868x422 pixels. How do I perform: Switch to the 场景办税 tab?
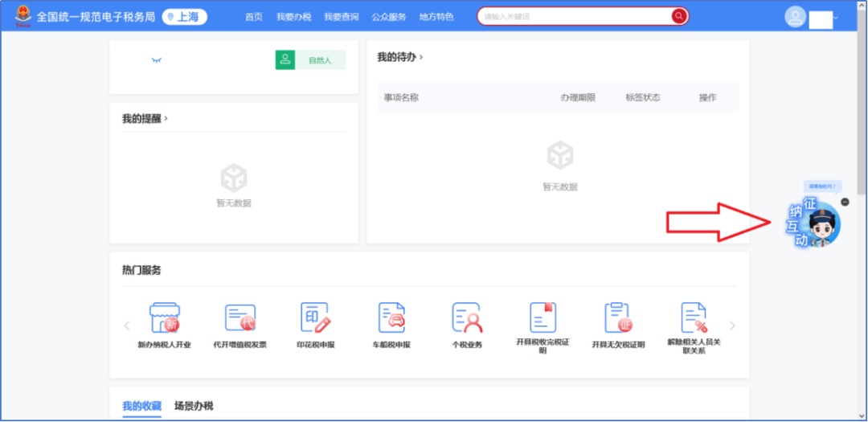(194, 406)
